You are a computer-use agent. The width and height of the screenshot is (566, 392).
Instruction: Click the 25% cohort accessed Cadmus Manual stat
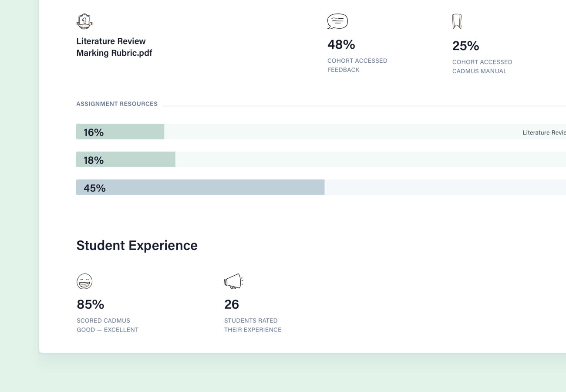tap(465, 46)
